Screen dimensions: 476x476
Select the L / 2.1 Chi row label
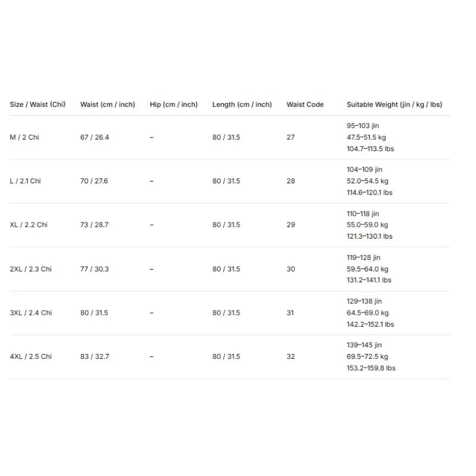tap(25, 181)
